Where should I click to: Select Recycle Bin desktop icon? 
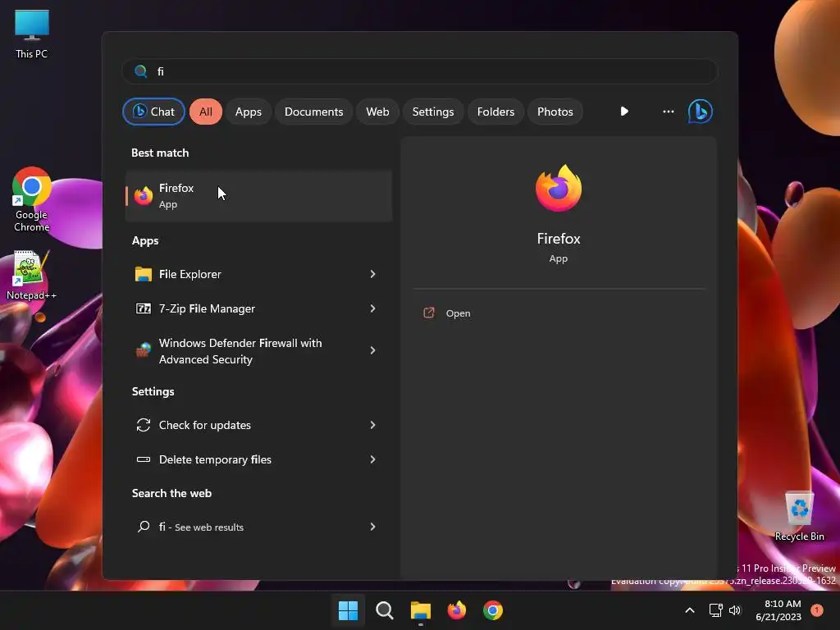point(799,517)
